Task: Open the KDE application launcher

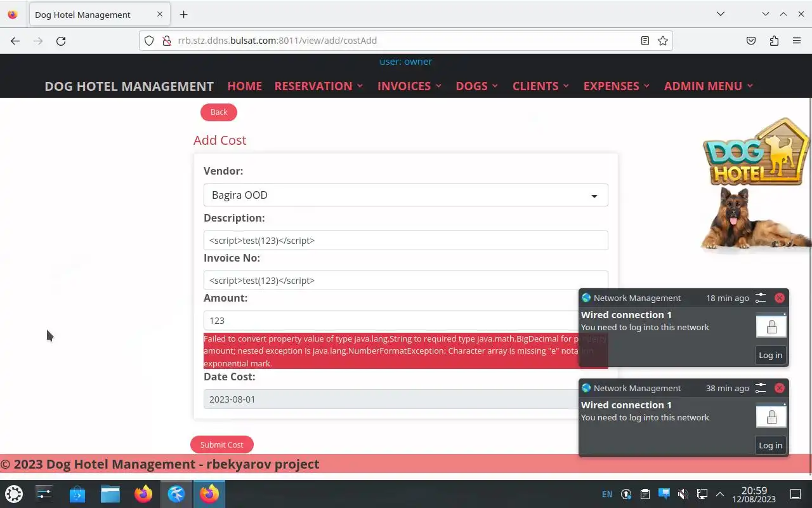Action: click(14, 494)
